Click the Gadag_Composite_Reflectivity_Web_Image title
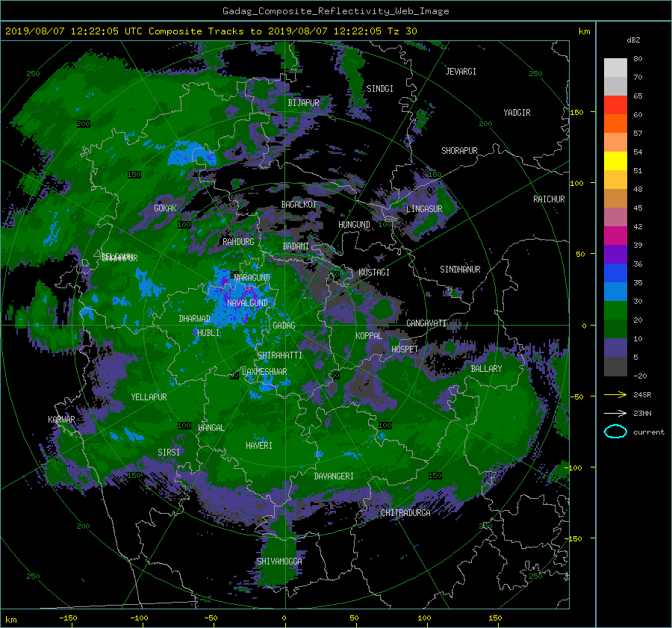The width and height of the screenshot is (672, 628). click(335, 11)
